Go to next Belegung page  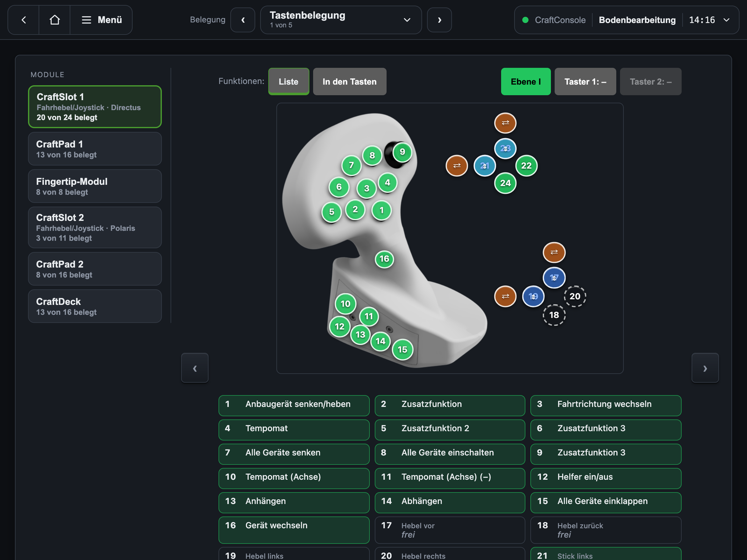click(439, 20)
